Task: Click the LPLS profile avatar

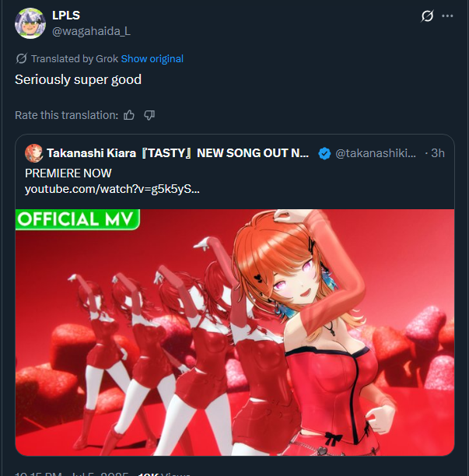Action: point(30,23)
